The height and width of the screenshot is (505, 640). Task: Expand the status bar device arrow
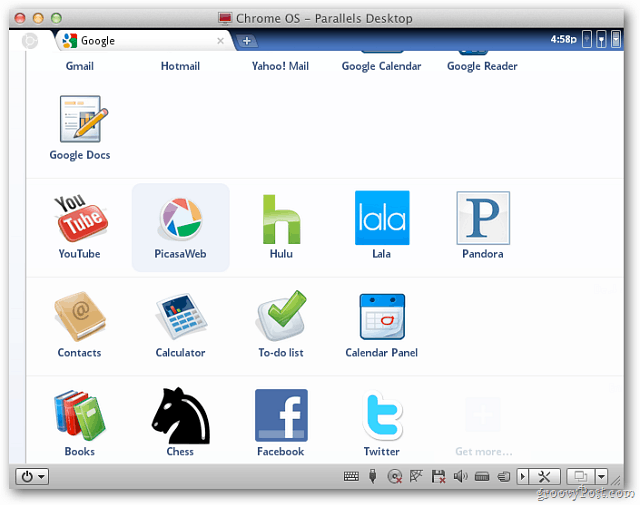(523, 476)
